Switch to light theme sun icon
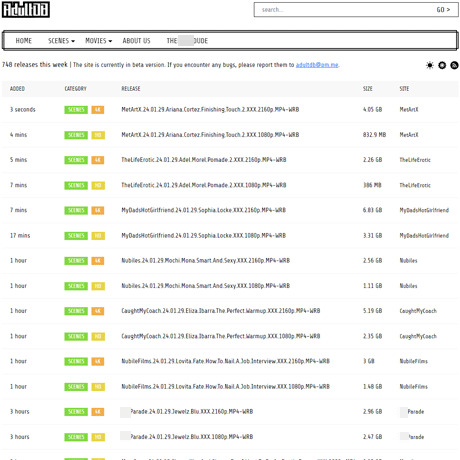This screenshot has width=460, height=460. tap(430, 65)
